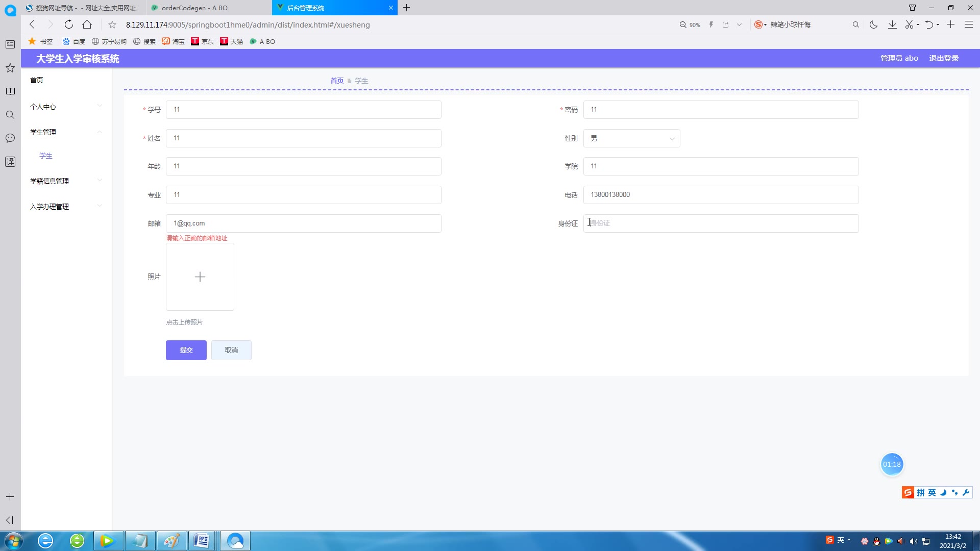Click the translate icon in left sidebar

tap(10, 162)
